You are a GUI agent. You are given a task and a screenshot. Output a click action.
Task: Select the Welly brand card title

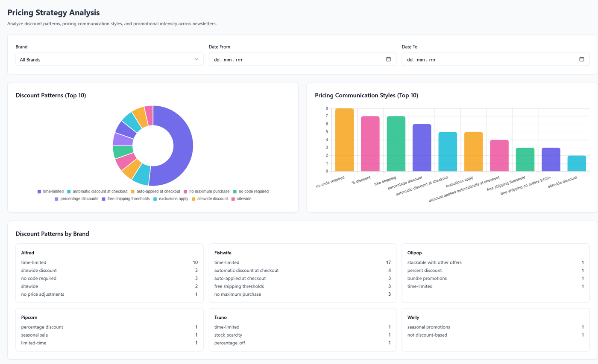pos(413,317)
